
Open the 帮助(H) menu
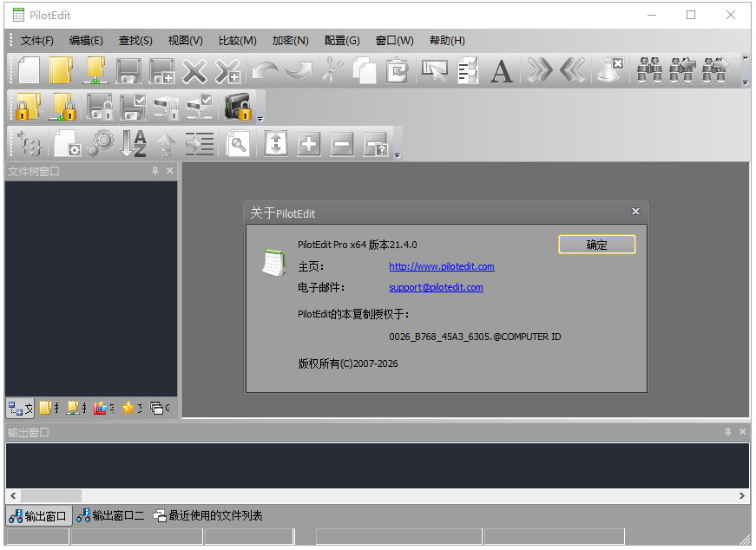[447, 41]
